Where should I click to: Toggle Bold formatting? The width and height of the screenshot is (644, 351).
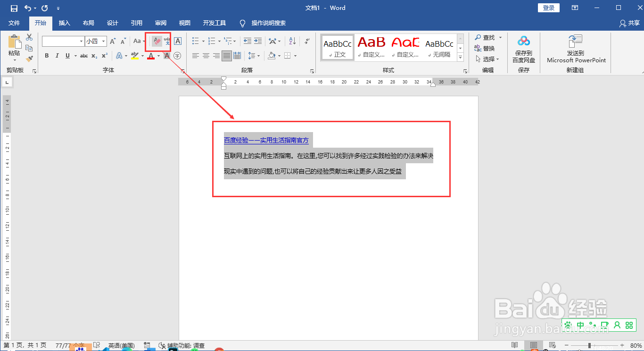click(47, 56)
